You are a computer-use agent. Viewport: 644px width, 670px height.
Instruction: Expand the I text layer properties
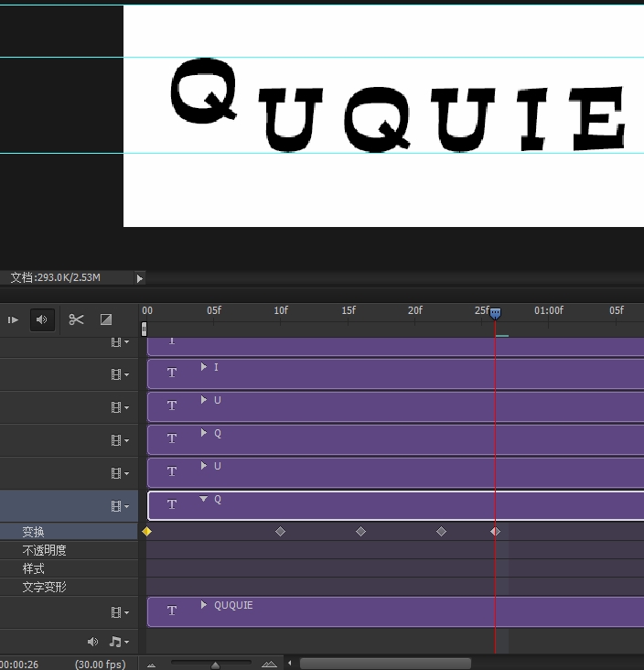(204, 367)
